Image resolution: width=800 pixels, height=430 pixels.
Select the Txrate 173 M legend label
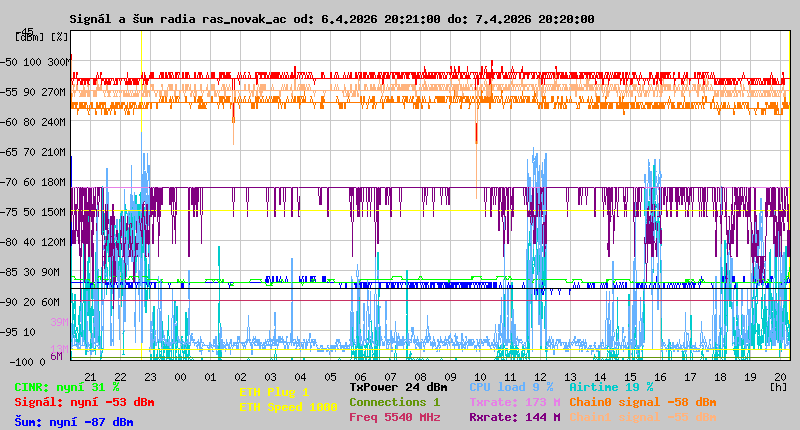tap(514, 402)
